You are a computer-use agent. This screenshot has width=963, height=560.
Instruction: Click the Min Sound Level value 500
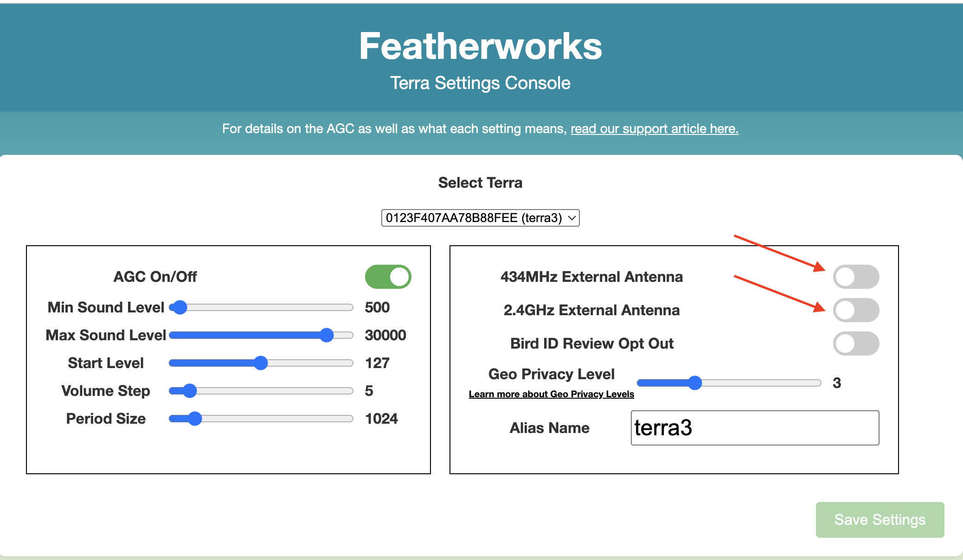point(377,307)
